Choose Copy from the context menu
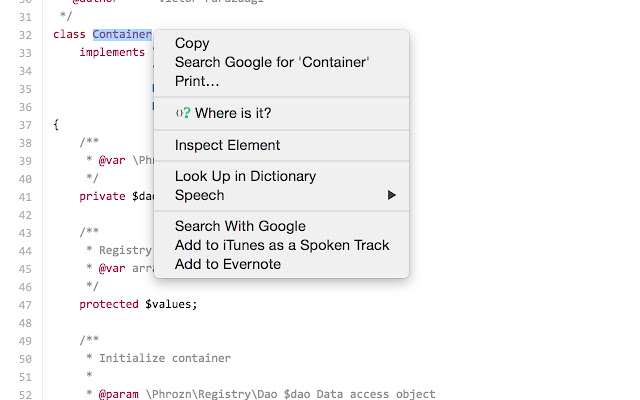This screenshot has height=400, width=640. pyautogui.click(x=192, y=43)
